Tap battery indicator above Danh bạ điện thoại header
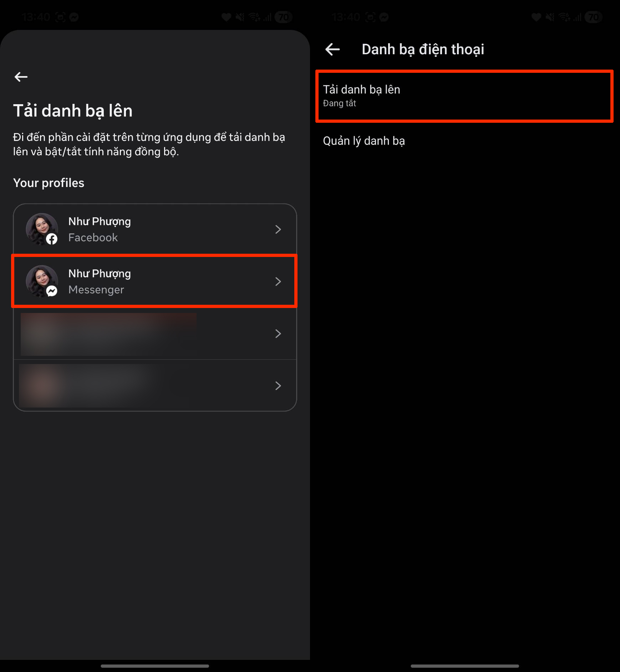 click(594, 17)
